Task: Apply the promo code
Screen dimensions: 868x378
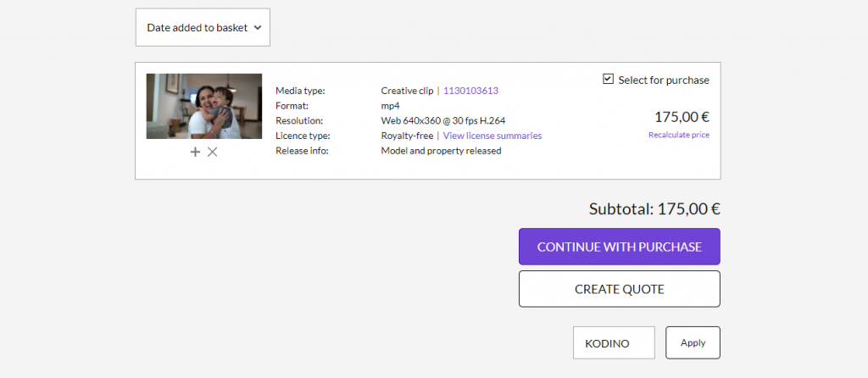Action: [693, 342]
